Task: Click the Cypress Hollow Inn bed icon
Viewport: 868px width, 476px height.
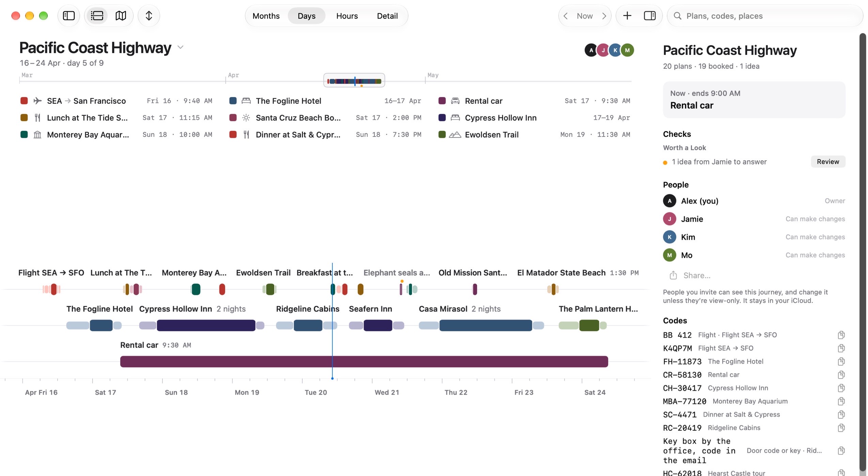Action: pos(455,118)
